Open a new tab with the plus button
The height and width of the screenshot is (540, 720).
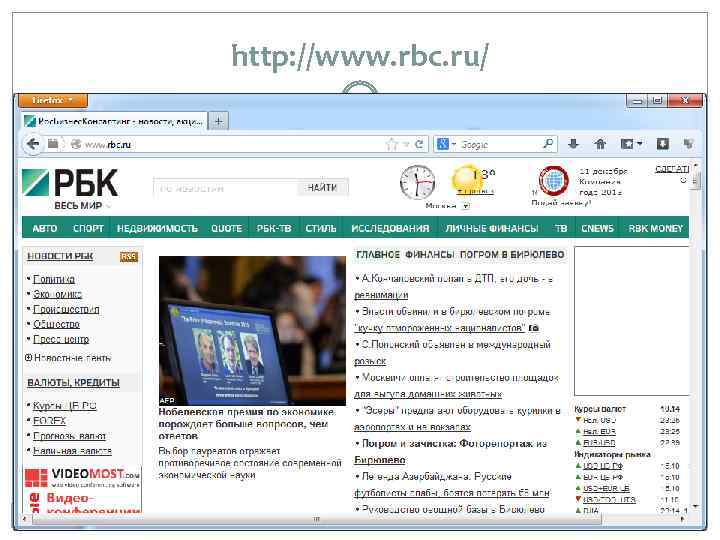tap(219, 121)
